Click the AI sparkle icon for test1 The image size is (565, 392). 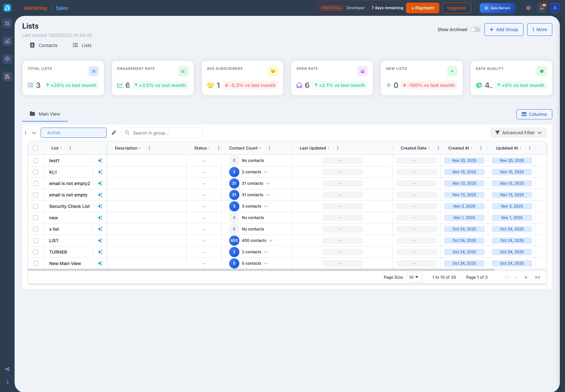[100, 161]
